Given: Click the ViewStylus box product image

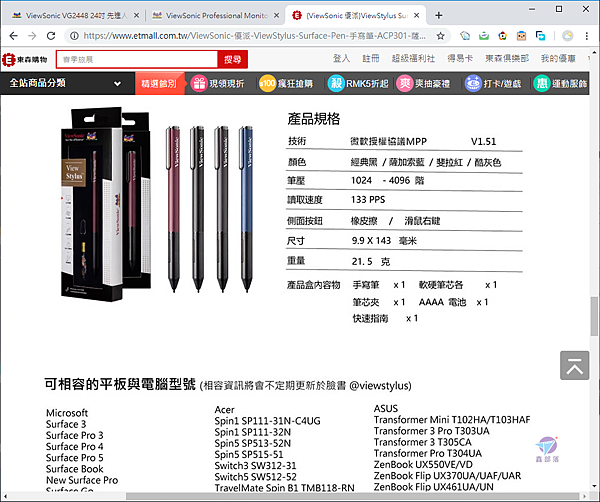Looking at the screenshot, I should click(x=106, y=204).
